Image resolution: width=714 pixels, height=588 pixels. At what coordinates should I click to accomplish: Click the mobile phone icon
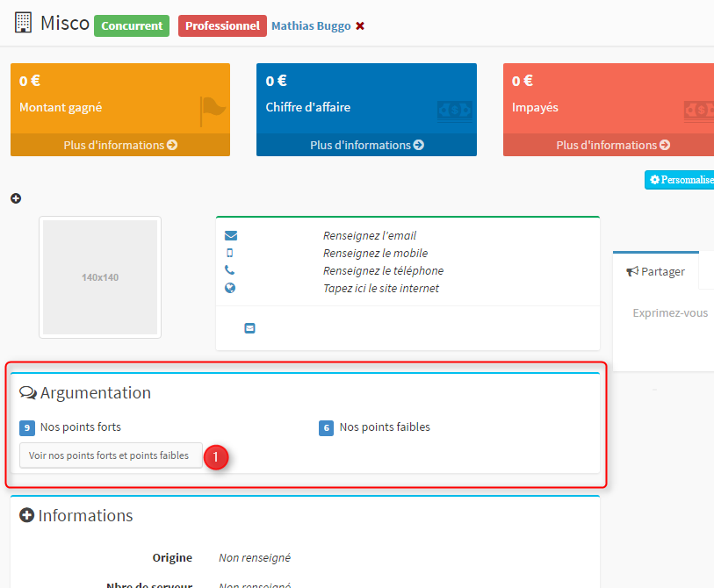230,253
